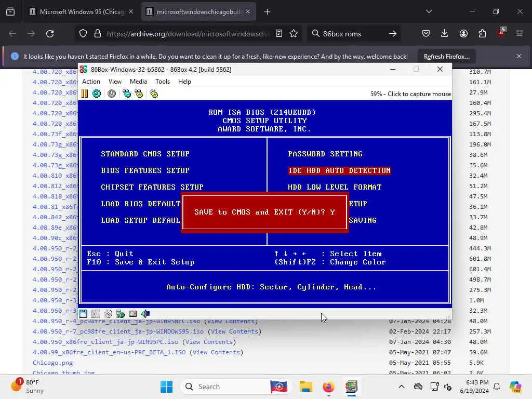
Task: Click the archive.org URL address field
Action: tap(187, 34)
